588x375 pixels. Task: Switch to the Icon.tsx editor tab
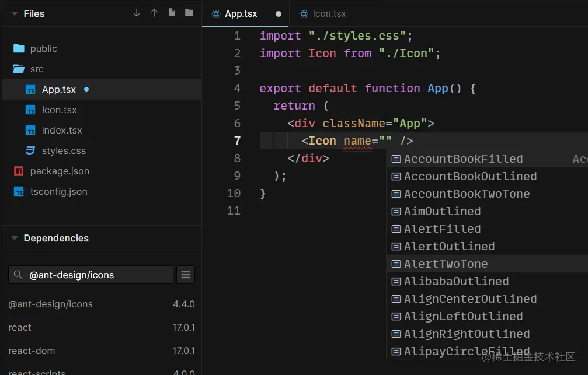[x=329, y=13]
